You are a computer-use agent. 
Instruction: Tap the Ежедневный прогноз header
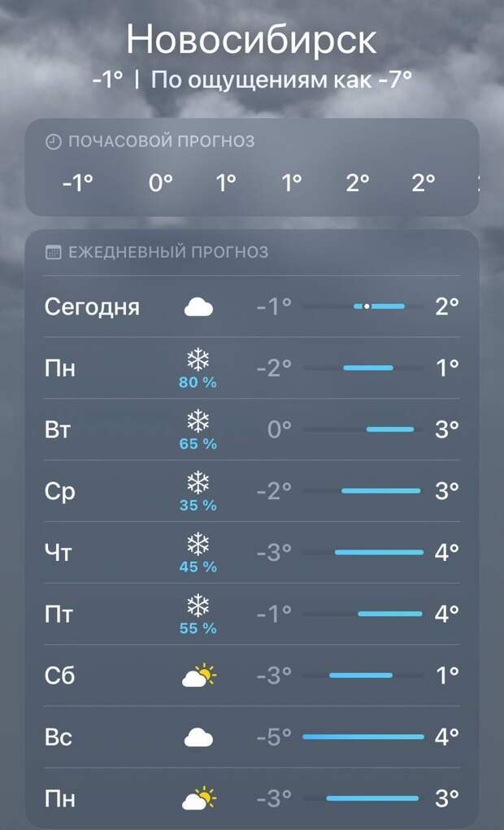167,252
